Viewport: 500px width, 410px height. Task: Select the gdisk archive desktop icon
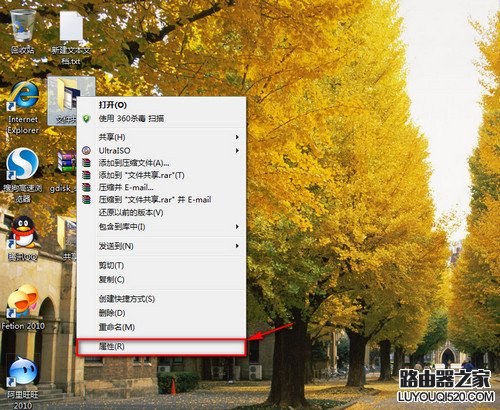tap(67, 162)
